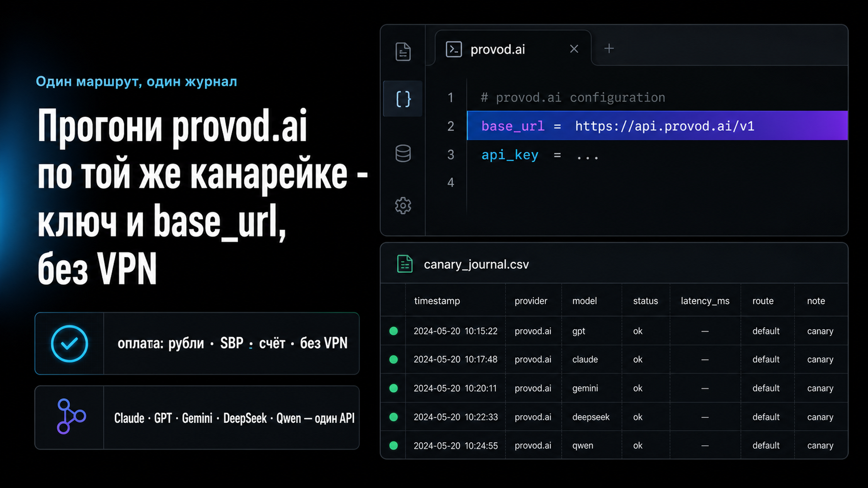The height and width of the screenshot is (488, 868).
Task: Click timestamp 2024-05-20 10:17:48
Action: tap(455, 360)
